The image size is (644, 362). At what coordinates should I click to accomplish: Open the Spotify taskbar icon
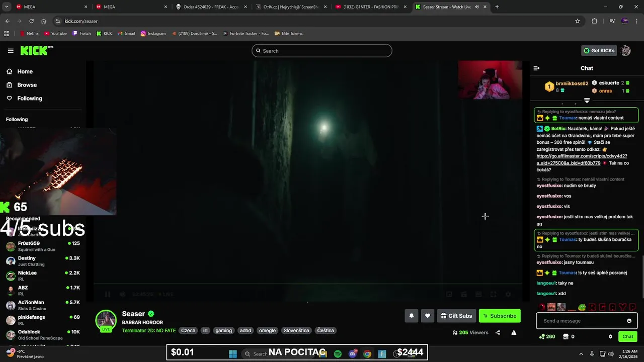pos(338,354)
